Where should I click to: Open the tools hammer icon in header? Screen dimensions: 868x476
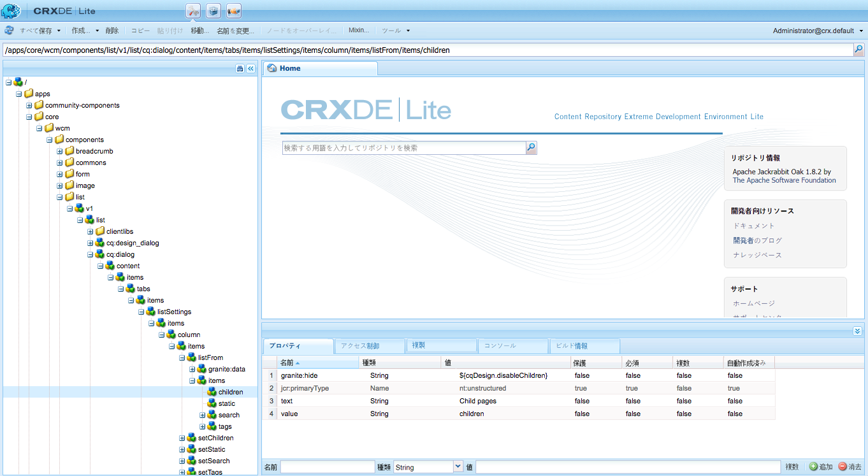click(x=193, y=11)
